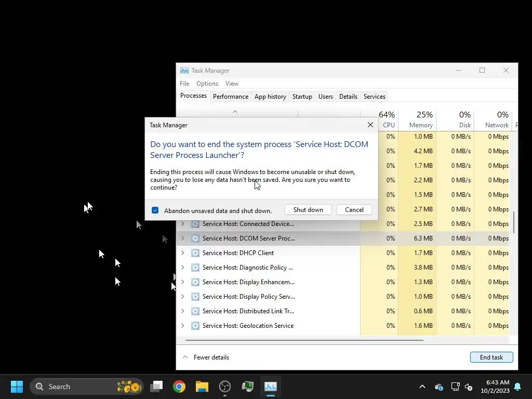Viewport: 532px width, 399px height.
Task: Expand Service Host: Display Enhancem row
Action: click(x=182, y=282)
